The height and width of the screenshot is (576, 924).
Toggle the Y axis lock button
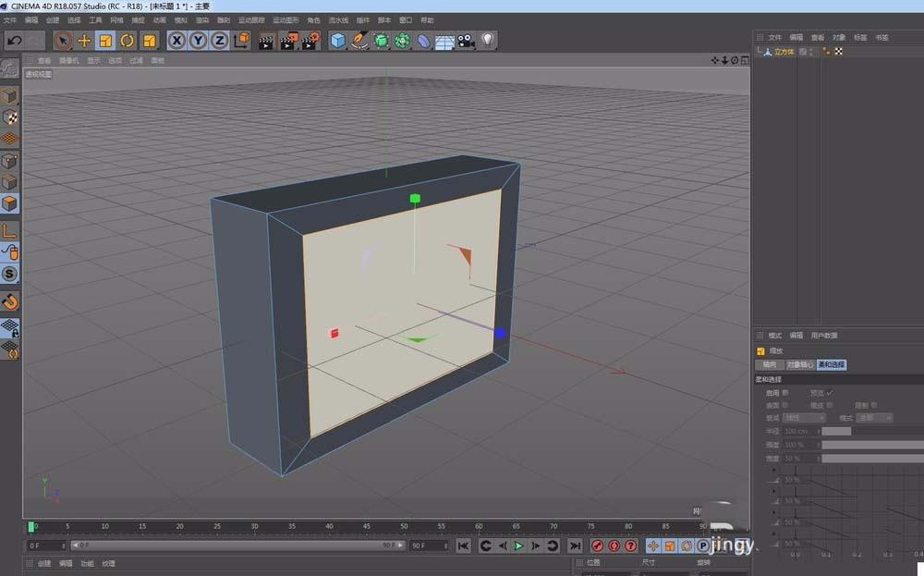tap(200, 40)
